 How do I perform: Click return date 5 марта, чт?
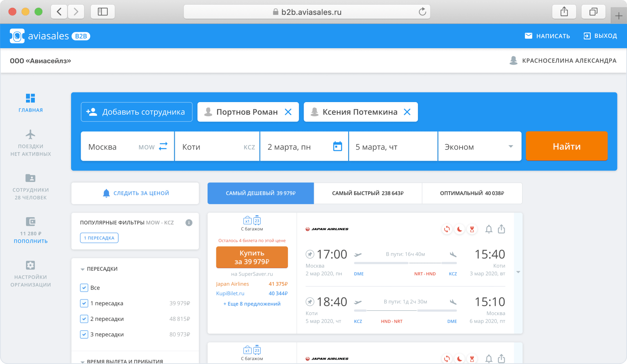pyautogui.click(x=393, y=147)
